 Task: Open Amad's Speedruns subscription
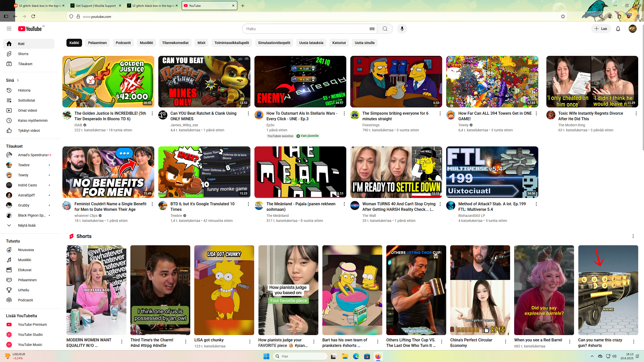click(29, 155)
